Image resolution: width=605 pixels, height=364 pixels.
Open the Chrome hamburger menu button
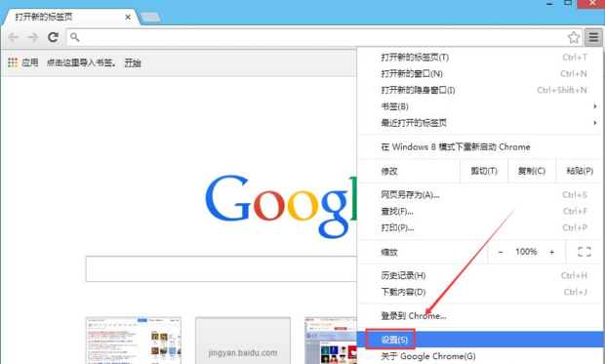[593, 37]
